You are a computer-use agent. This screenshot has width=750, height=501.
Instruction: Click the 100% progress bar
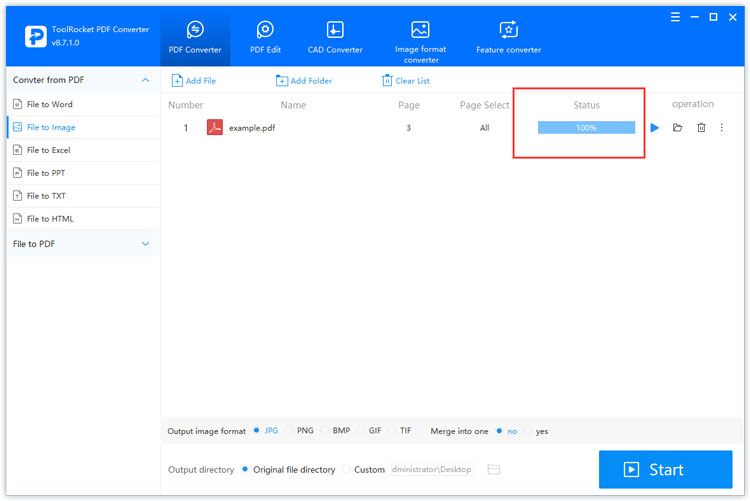586,128
